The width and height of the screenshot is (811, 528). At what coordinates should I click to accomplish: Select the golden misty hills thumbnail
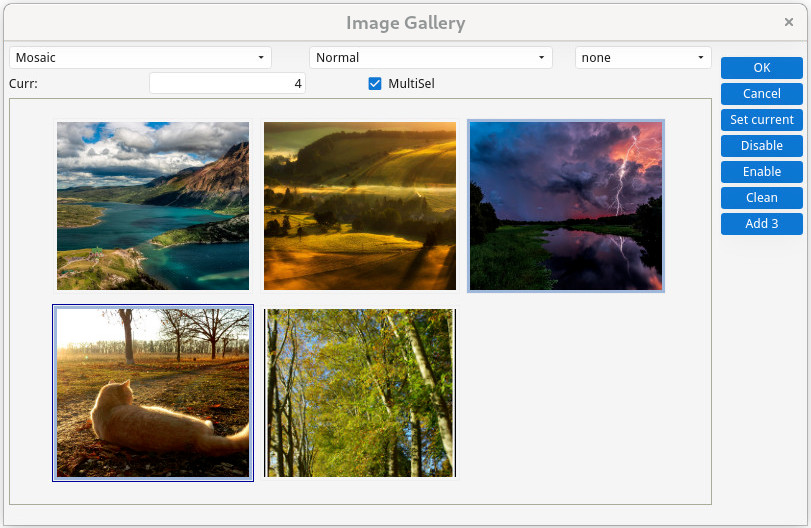(x=360, y=206)
